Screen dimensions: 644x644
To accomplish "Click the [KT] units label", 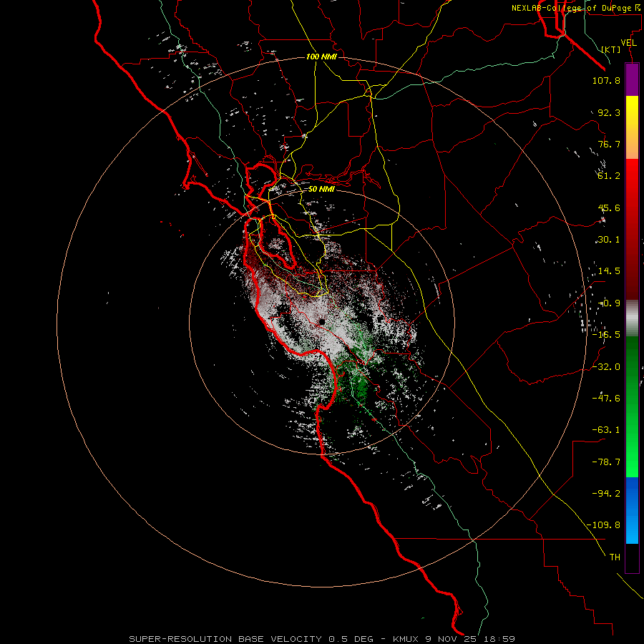I will 611,49.
